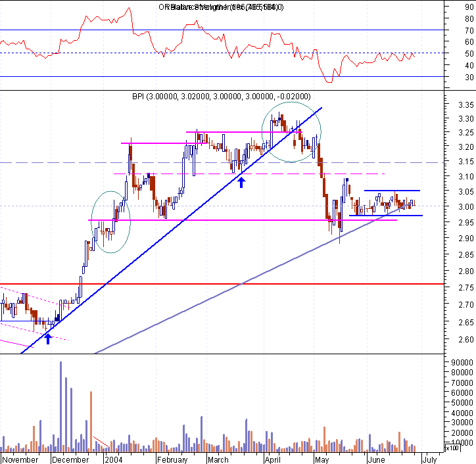476x464 pixels.
Task: Click the x100 volume multiplier box
Action: pyautogui.click(x=452, y=448)
